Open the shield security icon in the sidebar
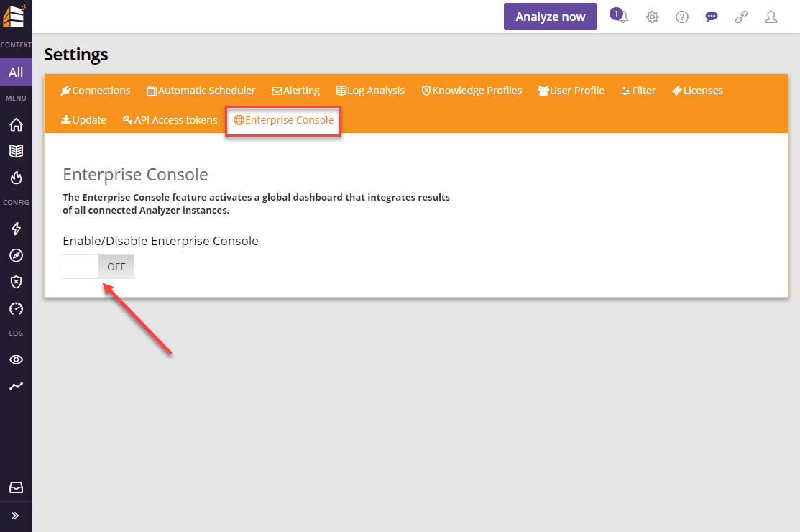This screenshot has height=532, width=800. pos(16,282)
